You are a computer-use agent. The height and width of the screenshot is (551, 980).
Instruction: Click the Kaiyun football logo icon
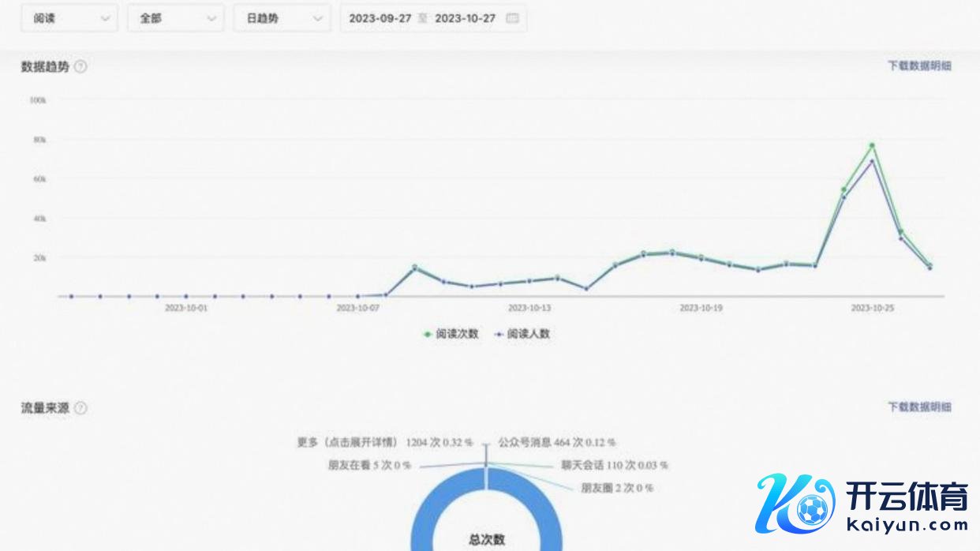pos(795,504)
